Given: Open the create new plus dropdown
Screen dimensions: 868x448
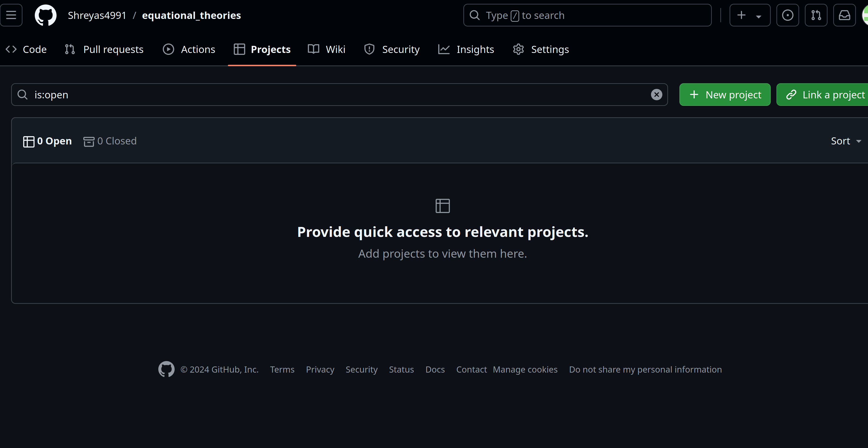Looking at the screenshot, I should pyautogui.click(x=750, y=15).
